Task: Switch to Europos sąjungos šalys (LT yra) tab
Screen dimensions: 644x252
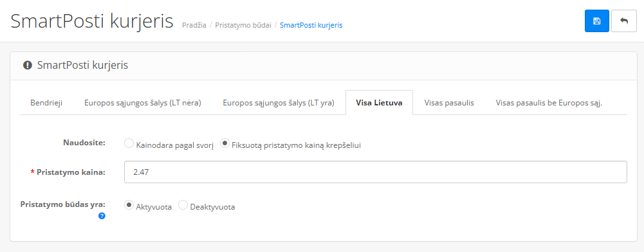Action: click(x=279, y=103)
